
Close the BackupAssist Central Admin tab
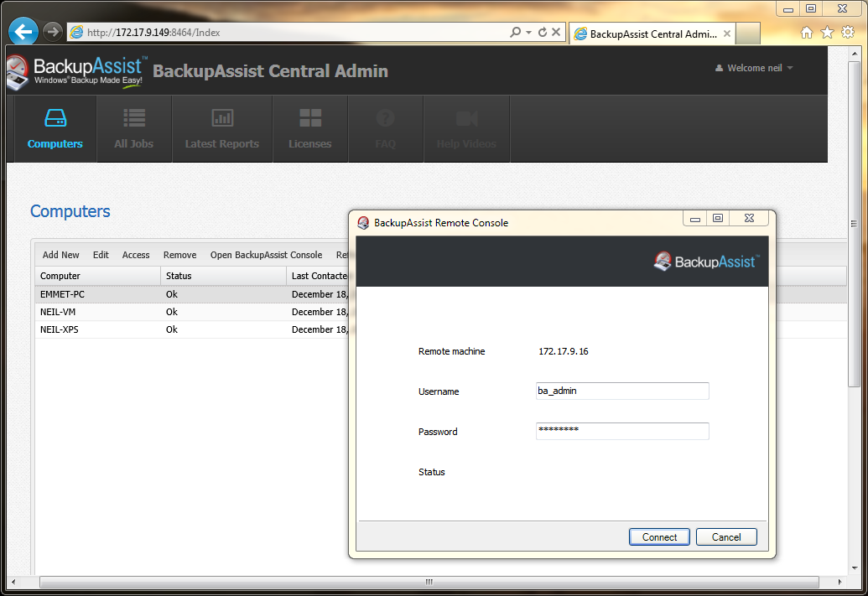(727, 34)
